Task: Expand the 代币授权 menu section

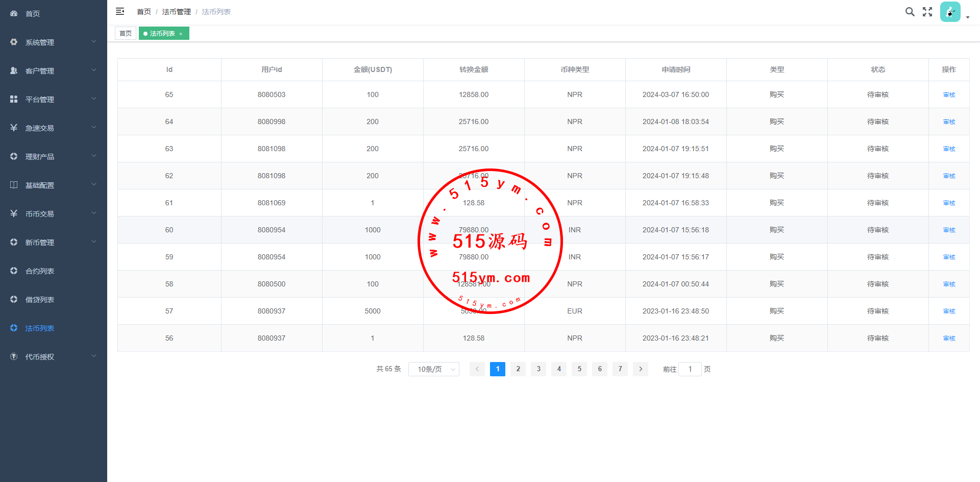Action: 54,357
